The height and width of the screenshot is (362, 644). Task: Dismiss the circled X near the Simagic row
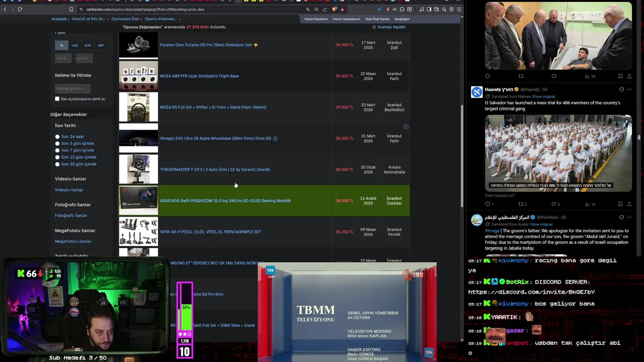point(406,127)
